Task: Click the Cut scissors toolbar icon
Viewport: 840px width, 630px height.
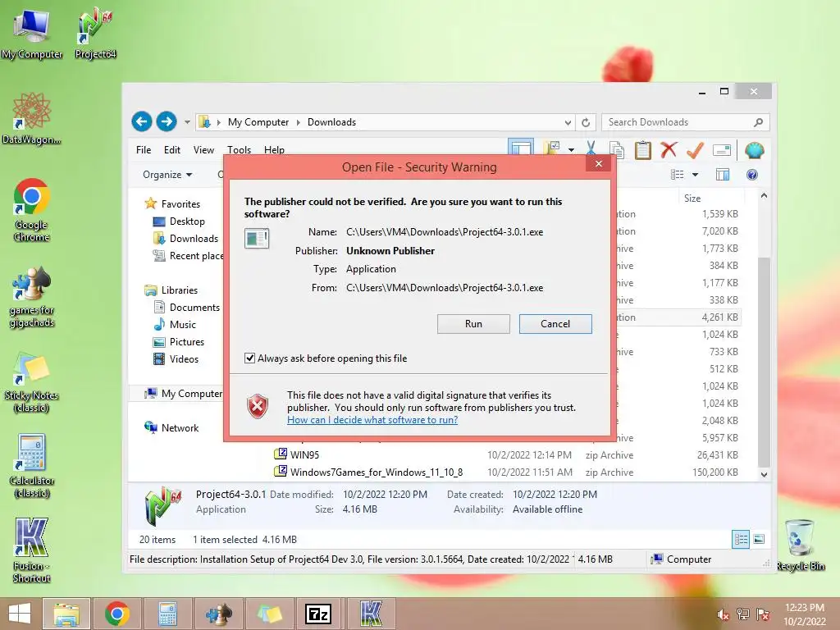Action: click(591, 150)
